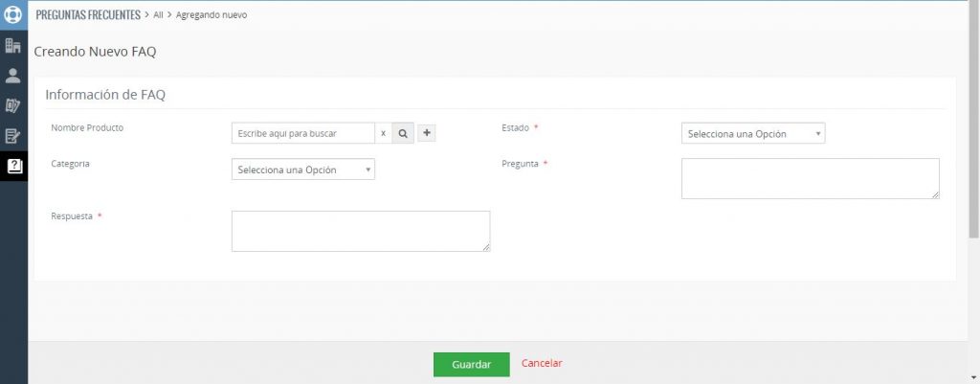Click inside the Pregunta text area
Viewport: 980px width, 384px height.
[x=810, y=179]
